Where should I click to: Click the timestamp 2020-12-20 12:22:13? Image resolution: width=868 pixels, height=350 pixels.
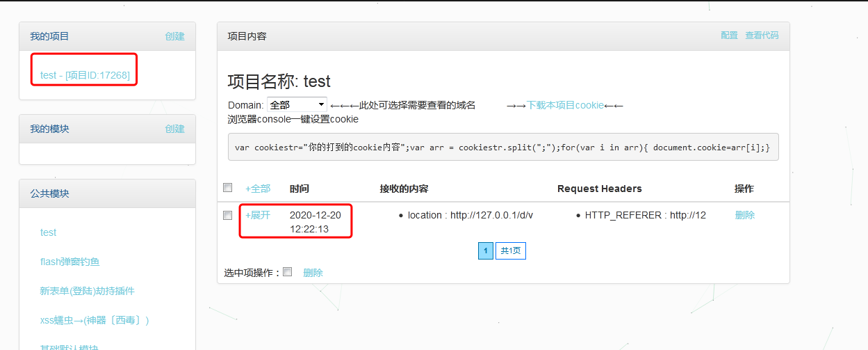click(x=316, y=222)
